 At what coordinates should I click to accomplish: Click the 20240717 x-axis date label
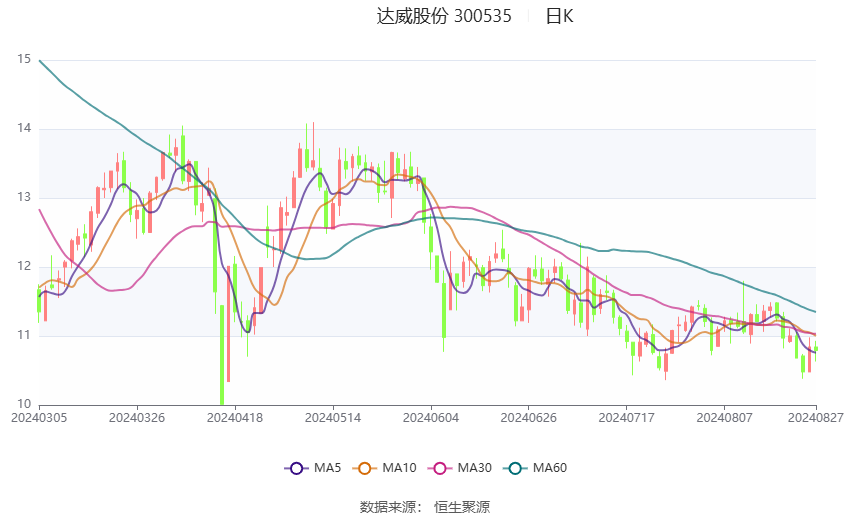point(627,418)
